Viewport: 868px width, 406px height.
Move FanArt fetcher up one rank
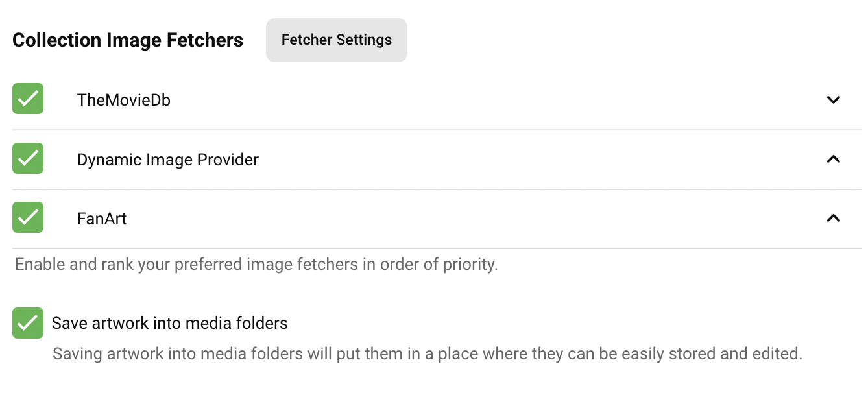[834, 219]
